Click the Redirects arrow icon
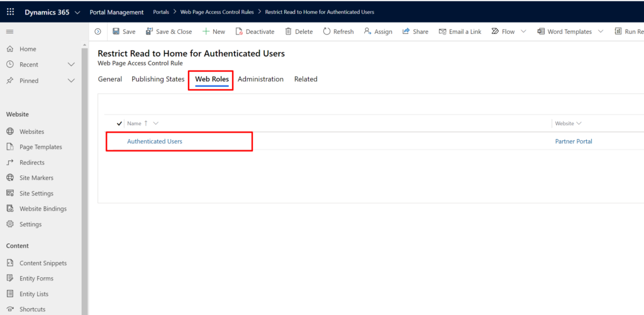Viewport: 644px width, 315px height. tap(10, 163)
